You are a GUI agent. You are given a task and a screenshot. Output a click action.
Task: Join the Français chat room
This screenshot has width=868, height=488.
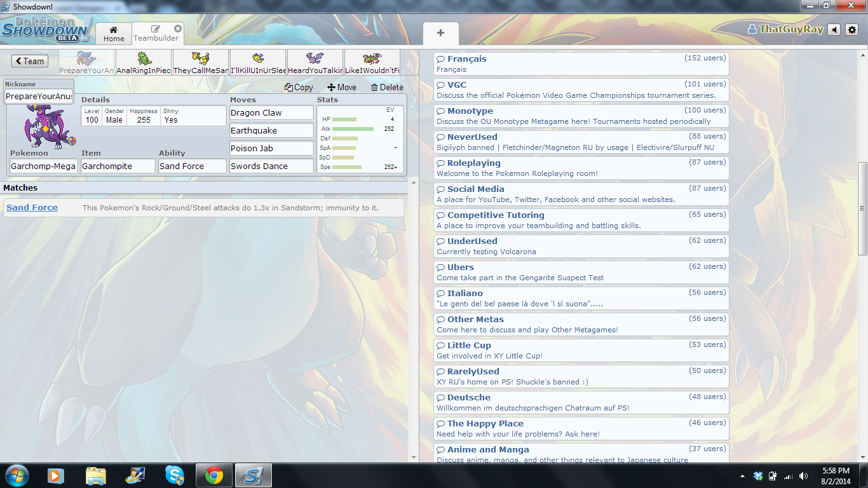[x=581, y=64]
